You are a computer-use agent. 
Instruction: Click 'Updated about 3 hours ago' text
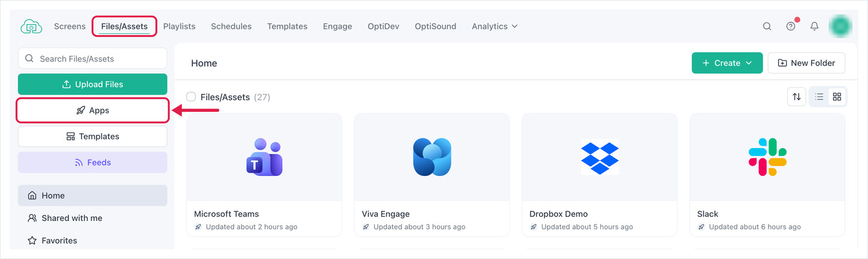[x=420, y=227]
